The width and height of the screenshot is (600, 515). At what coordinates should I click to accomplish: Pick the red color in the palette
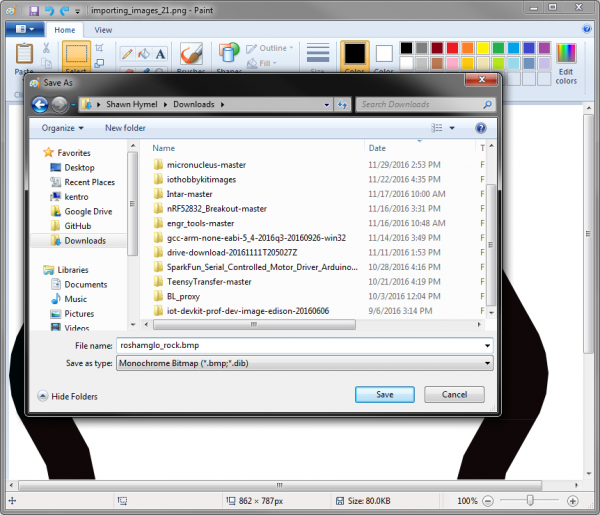(x=452, y=48)
